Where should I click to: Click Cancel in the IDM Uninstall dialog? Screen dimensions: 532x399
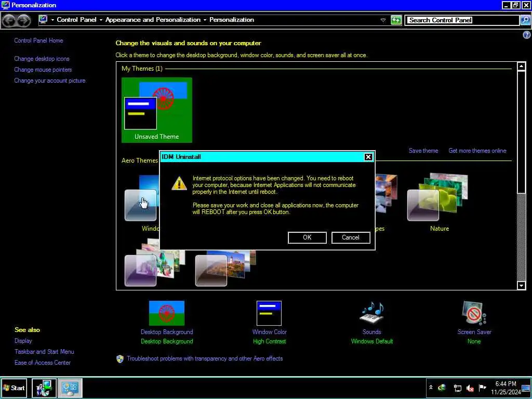point(351,237)
